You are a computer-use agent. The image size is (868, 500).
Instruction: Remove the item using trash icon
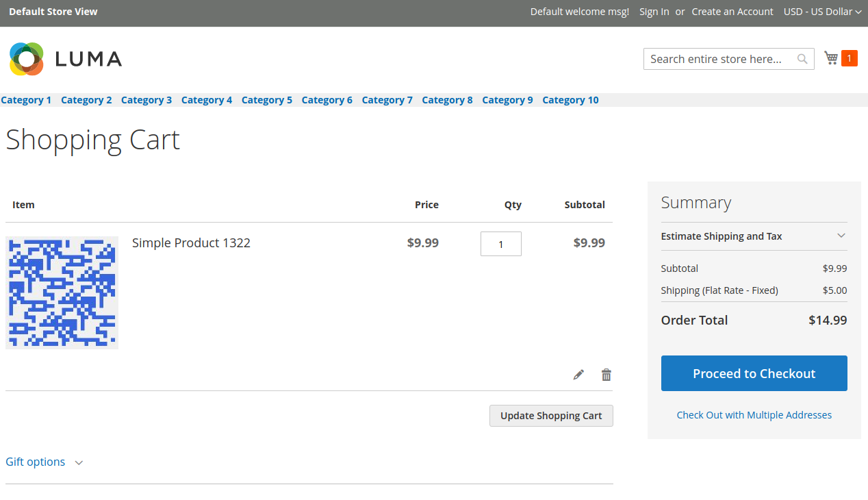[606, 375]
